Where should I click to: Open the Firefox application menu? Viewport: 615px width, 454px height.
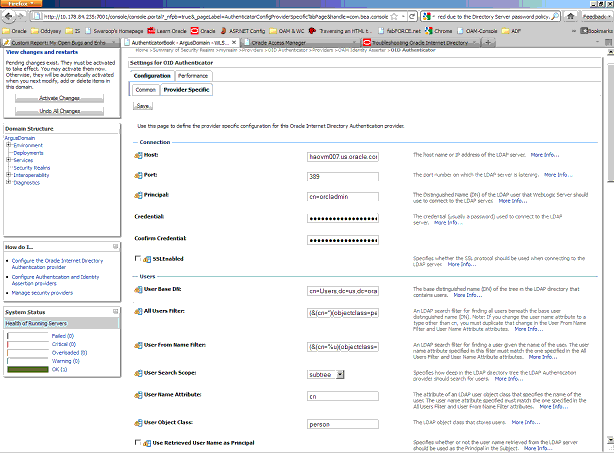click(21, 4)
